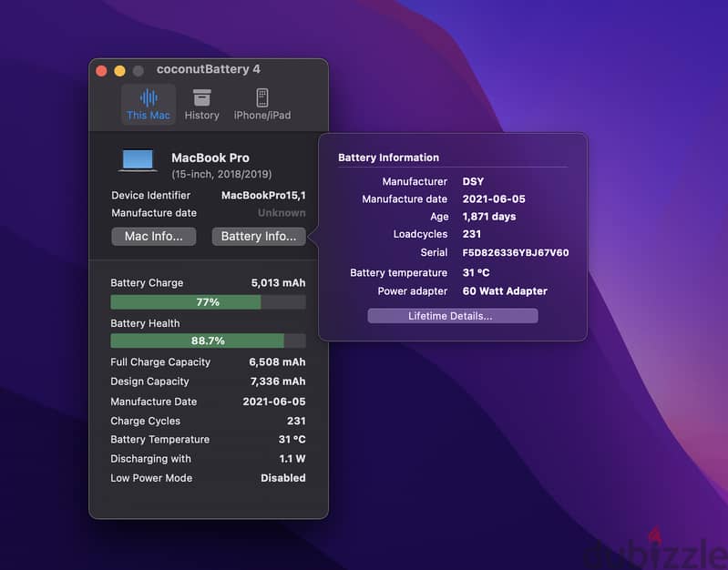Select popover Manufacture date 2021-06-05 value

pos(494,199)
